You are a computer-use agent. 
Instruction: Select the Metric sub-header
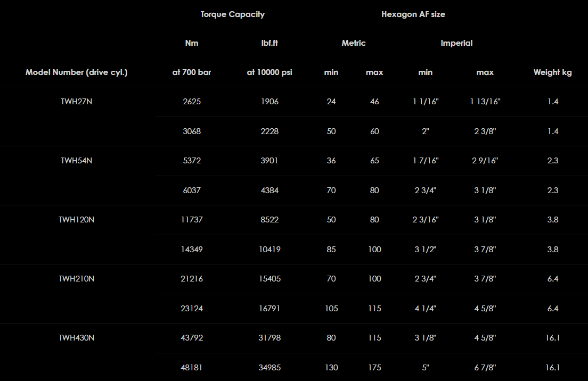(x=353, y=43)
